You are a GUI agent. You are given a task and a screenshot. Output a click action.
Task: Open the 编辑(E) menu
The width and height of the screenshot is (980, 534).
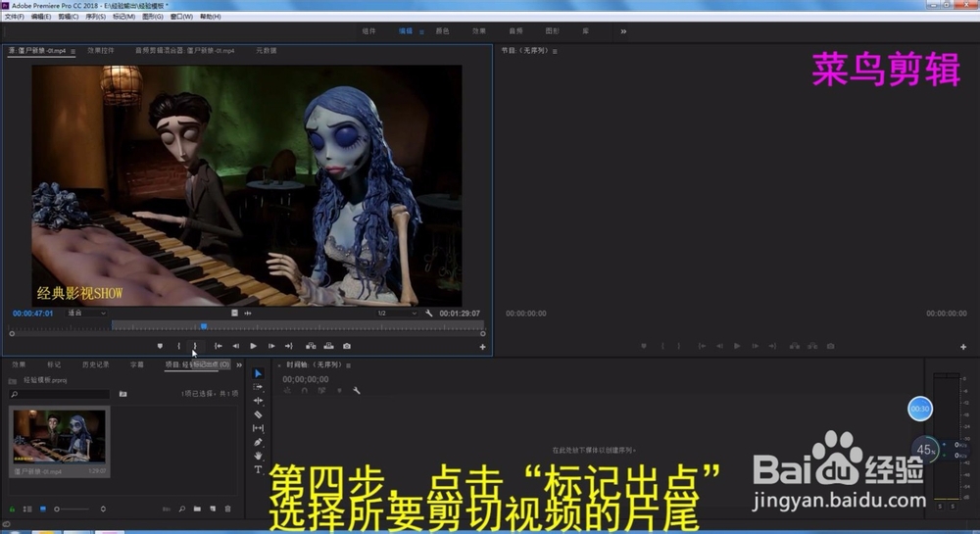41,17
